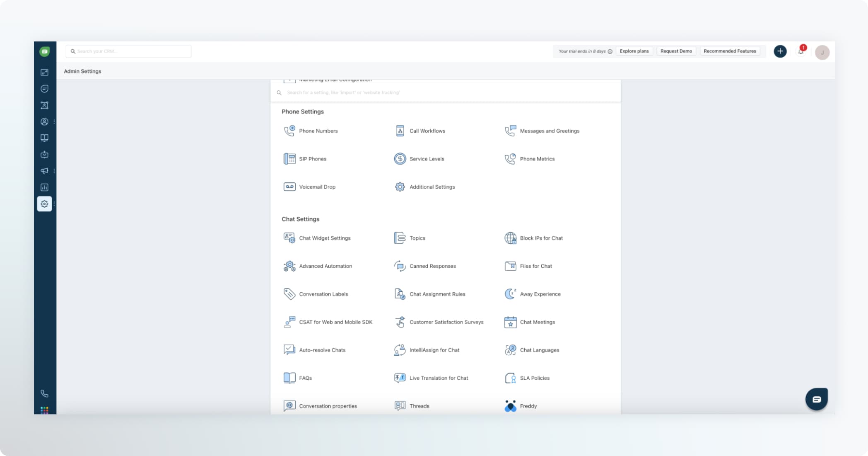Open the conversations chat icon in sidebar
The width and height of the screenshot is (868, 456).
pos(44,89)
